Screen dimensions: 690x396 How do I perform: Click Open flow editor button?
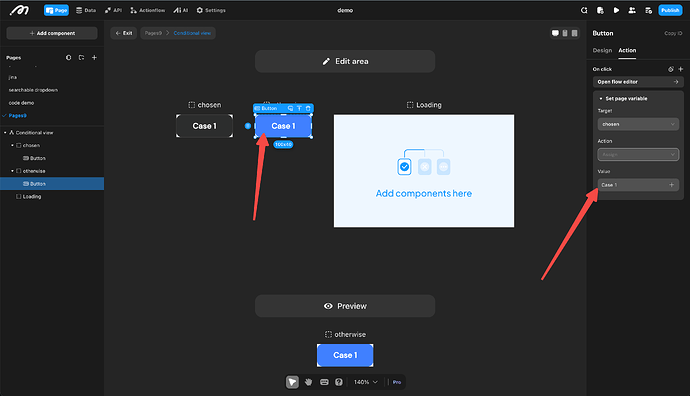click(x=638, y=82)
